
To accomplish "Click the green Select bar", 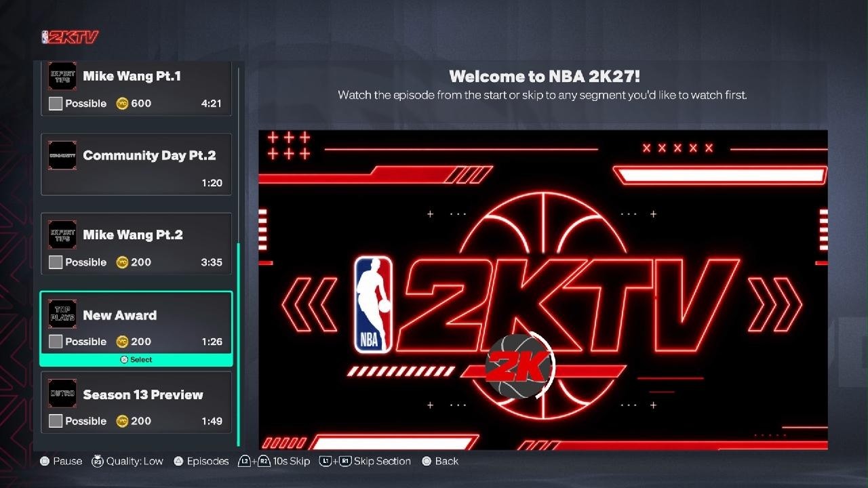I will coord(136,360).
